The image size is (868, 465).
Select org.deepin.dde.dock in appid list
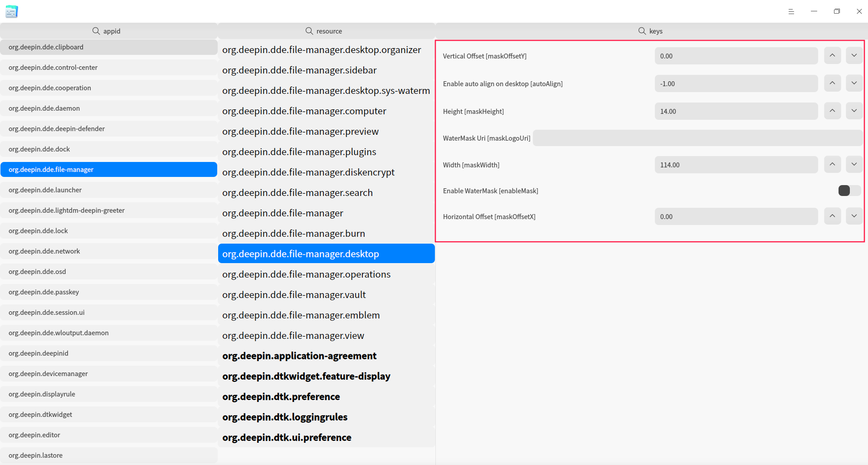pyautogui.click(x=109, y=149)
